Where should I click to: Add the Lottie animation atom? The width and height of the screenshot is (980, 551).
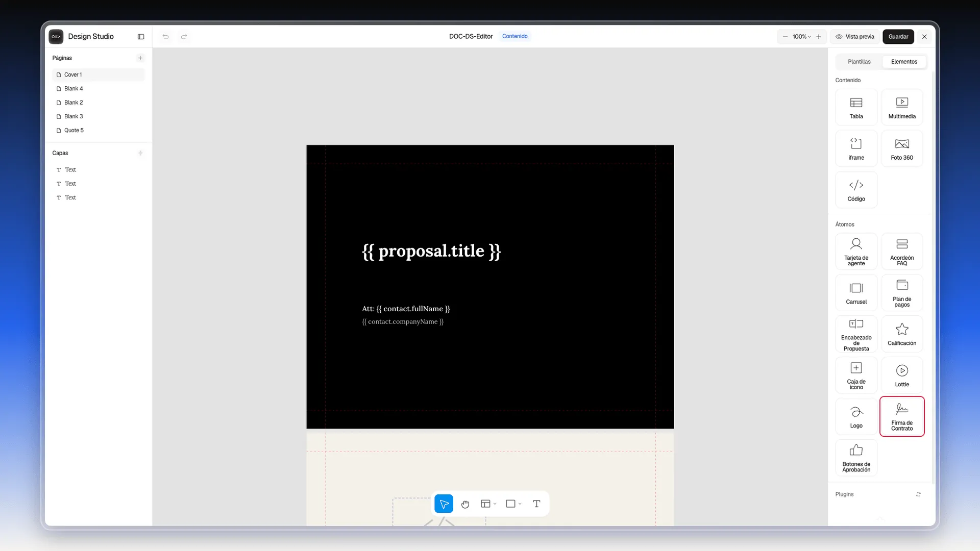click(x=902, y=375)
